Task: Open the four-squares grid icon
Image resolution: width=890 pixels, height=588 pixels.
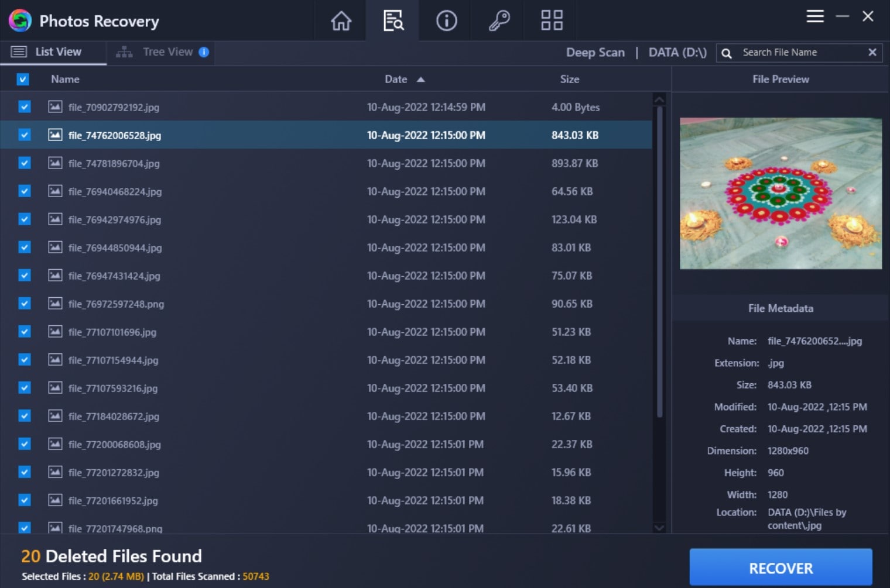Action: 552,21
